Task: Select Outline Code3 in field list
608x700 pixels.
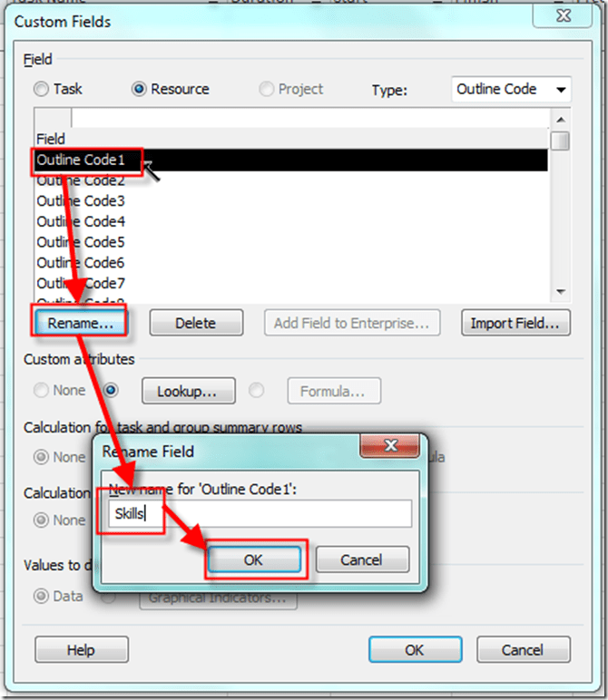Action: coord(81,201)
